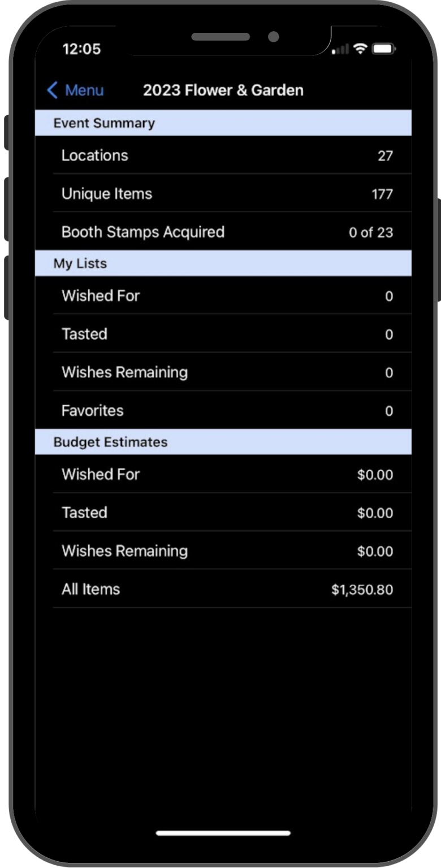Open Wishes Remaining under My Lists
Image resolution: width=441 pixels, height=868 pixels.
[226, 372]
